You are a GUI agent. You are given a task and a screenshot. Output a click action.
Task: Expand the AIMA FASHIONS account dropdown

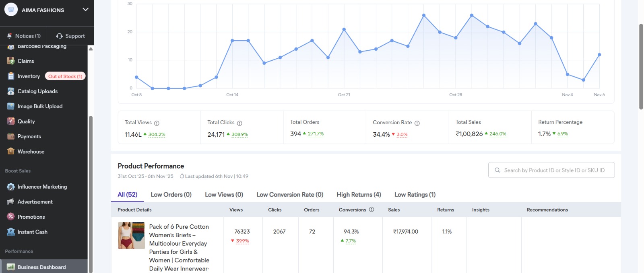point(85,10)
